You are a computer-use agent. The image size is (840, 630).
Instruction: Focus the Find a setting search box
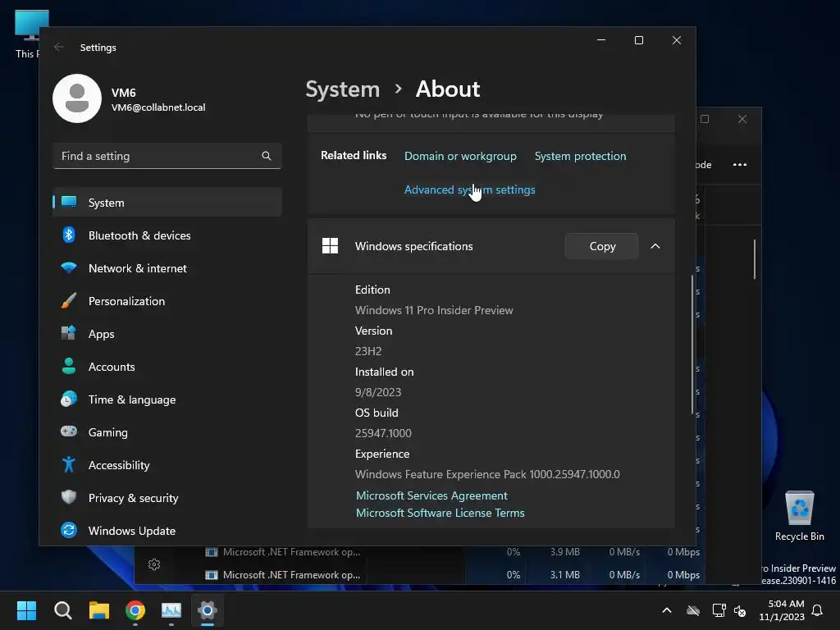click(167, 156)
